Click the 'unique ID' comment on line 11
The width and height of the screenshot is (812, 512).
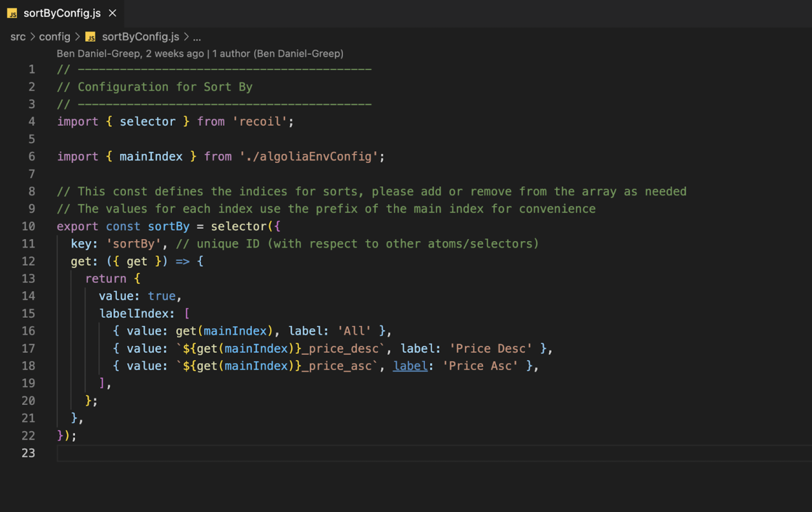(357, 244)
